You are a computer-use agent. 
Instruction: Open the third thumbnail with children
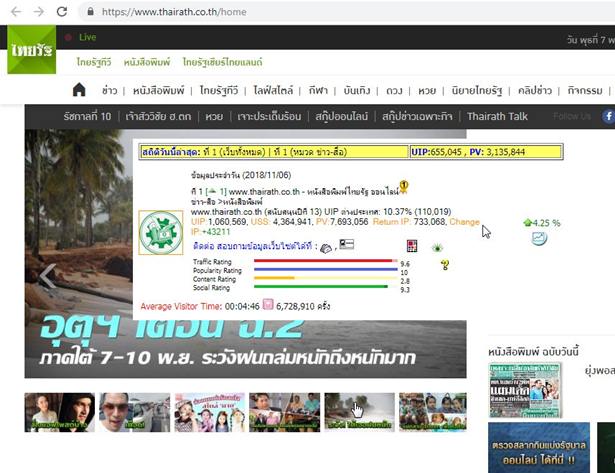(x=210, y=412)
